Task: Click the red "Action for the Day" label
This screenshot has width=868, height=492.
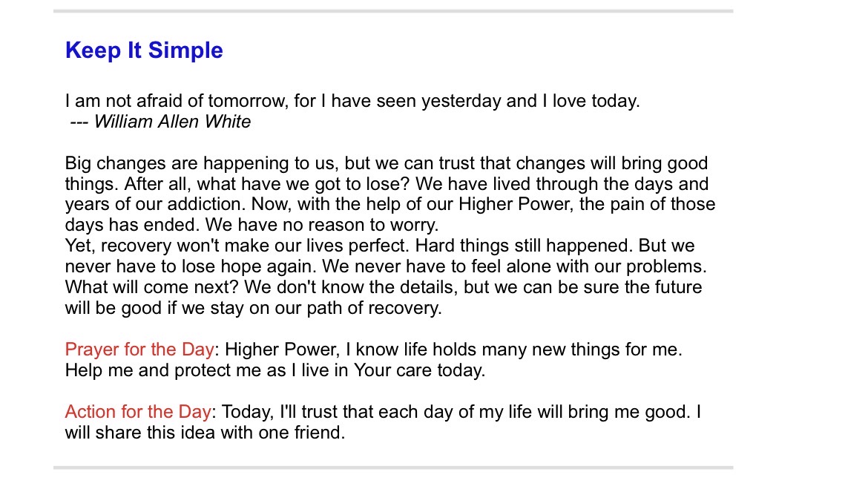Action: [138, 411]
